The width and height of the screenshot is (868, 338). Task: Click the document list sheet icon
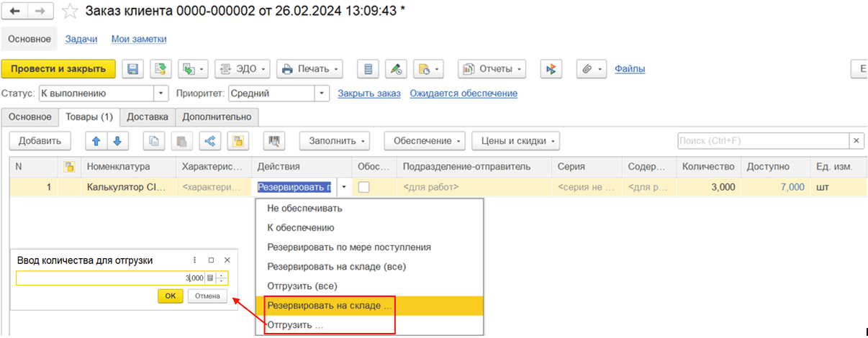368,69
